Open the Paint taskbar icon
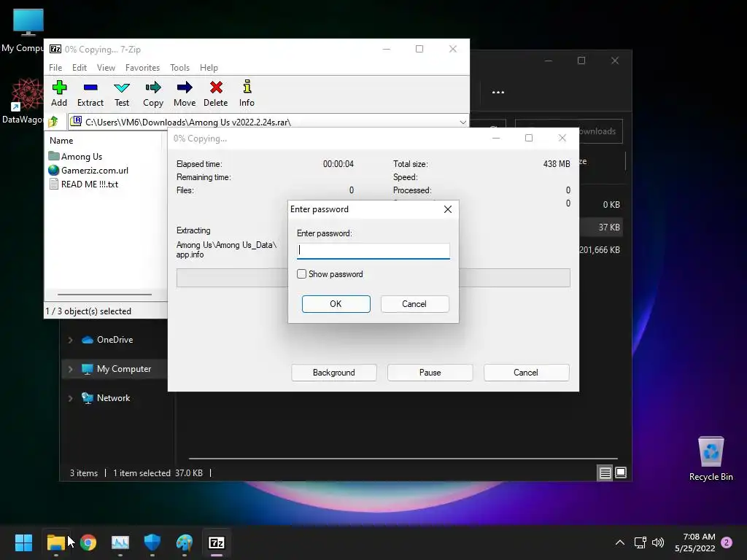 tap(185, 542)
